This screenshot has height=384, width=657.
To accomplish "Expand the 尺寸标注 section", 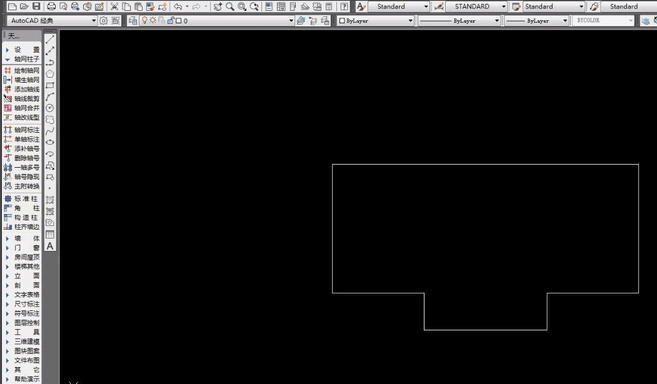I will [23, 304].
